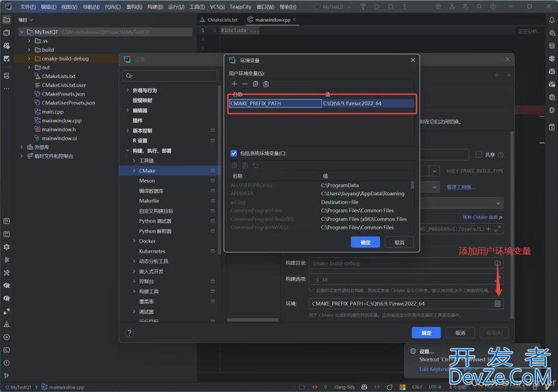
Task: Click UTF-8 encoding in status bar
Action: [435, 387]
